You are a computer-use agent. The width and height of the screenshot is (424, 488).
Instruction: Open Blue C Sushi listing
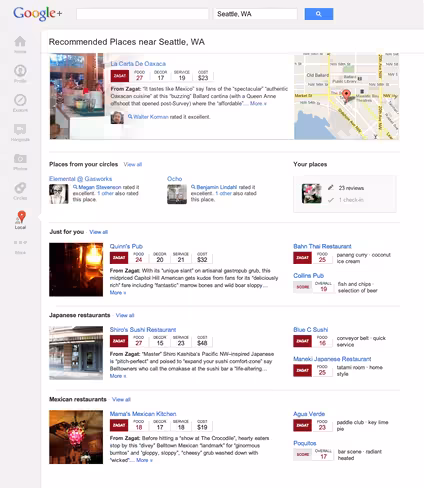click(311, 330)
